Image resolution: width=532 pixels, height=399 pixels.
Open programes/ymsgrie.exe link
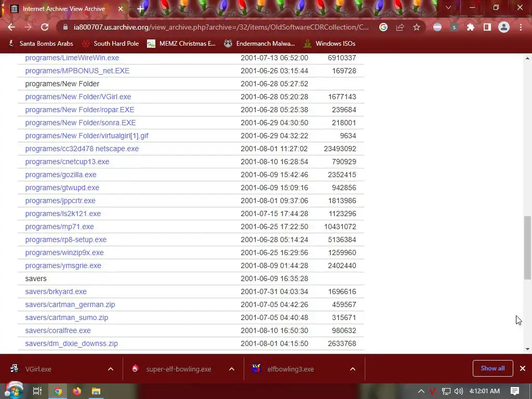click(x=63, y=265)
